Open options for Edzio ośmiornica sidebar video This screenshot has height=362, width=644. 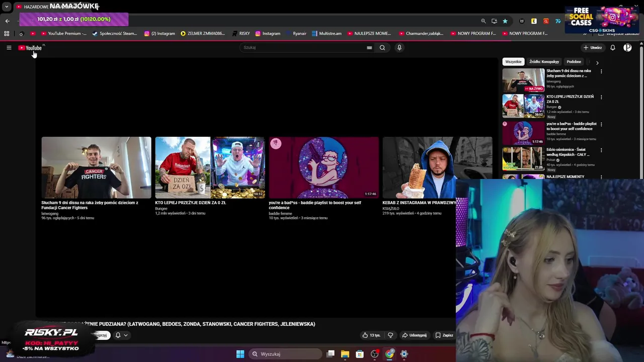[601, 150]
